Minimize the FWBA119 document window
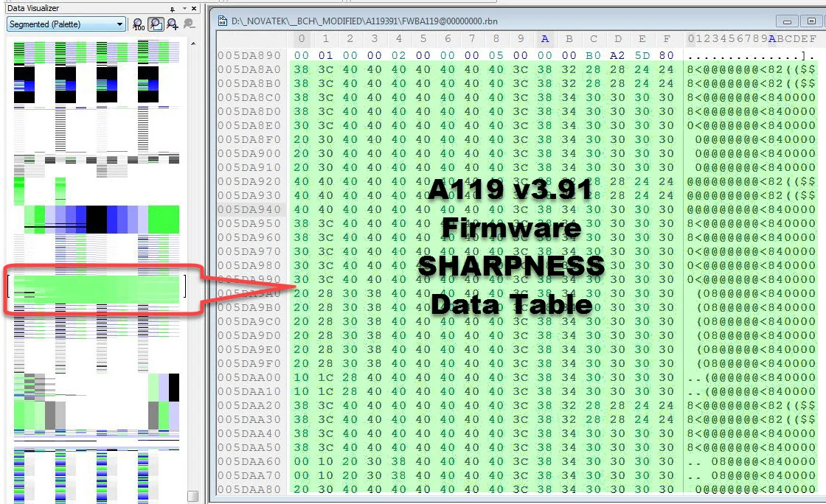 787,21
